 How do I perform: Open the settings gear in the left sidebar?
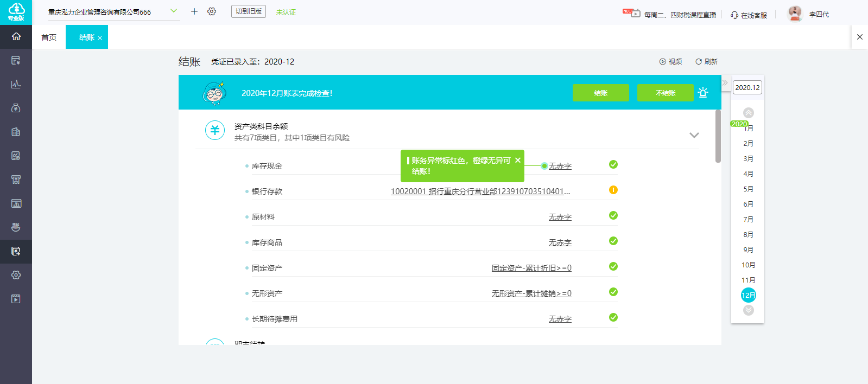click(16, 275)
